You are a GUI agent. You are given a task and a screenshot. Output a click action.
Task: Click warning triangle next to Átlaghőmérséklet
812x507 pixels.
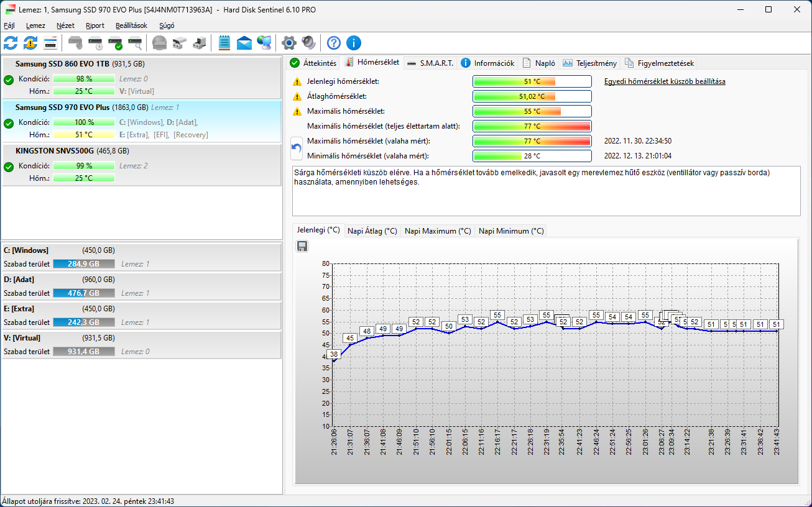297,96
